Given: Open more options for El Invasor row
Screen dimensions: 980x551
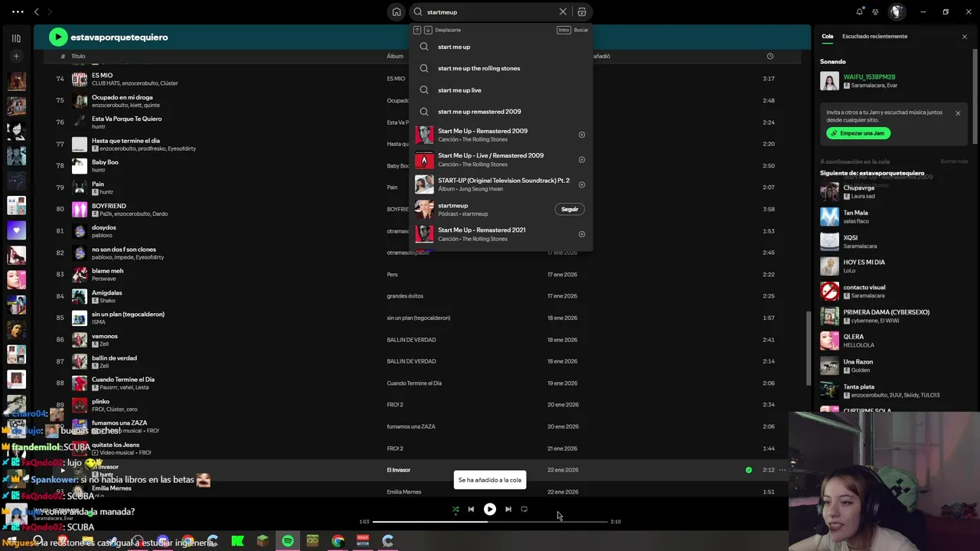Looking at the screenshot, I should 782,470.
